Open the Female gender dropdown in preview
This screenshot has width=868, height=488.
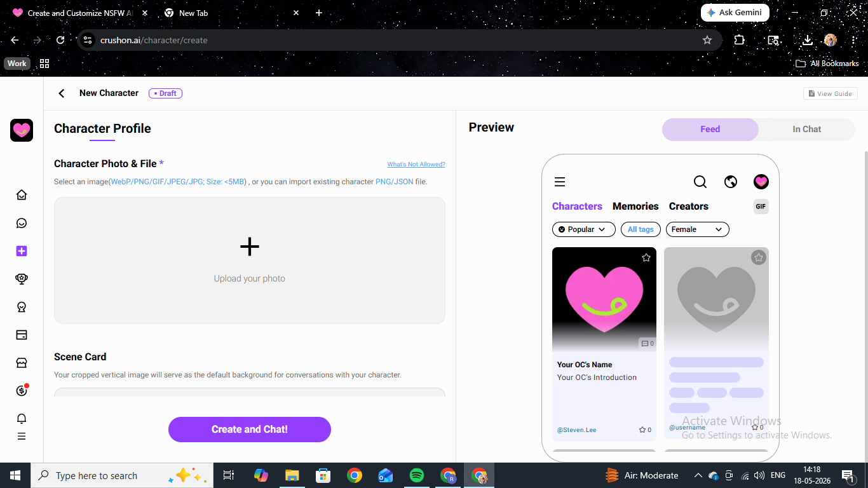(x=697, y=229)
